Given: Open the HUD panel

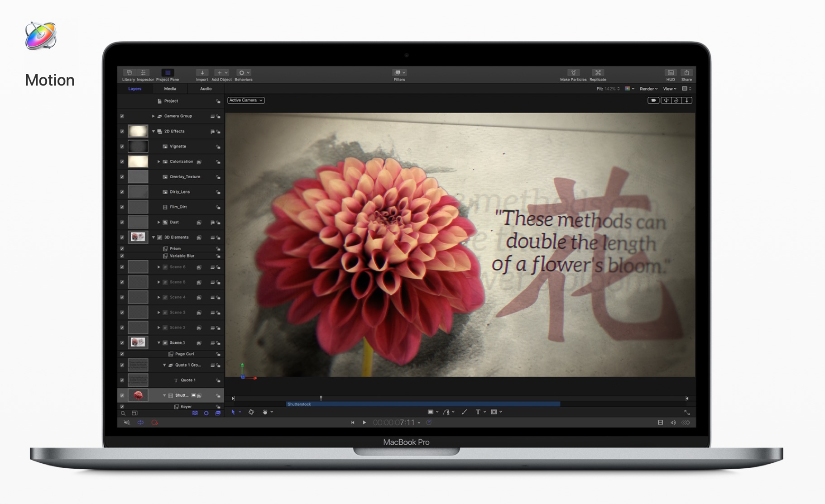Looking at the screenshot, I should 671,73.
